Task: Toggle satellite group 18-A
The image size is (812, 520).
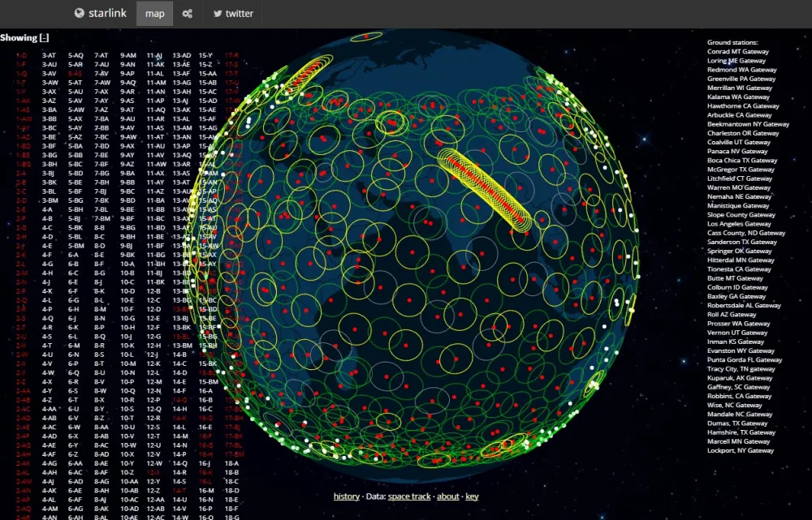Action: (231, 462)
